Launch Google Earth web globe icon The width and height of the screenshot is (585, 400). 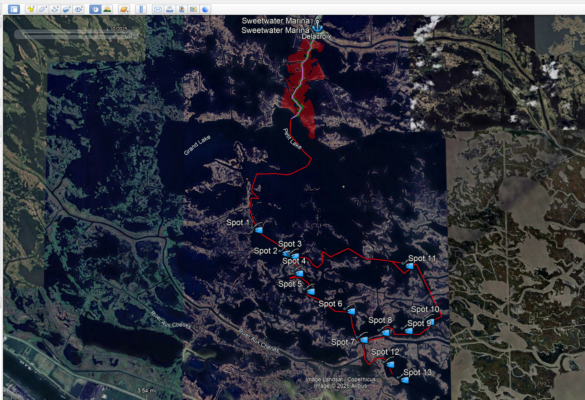click(x=205, y=9)
